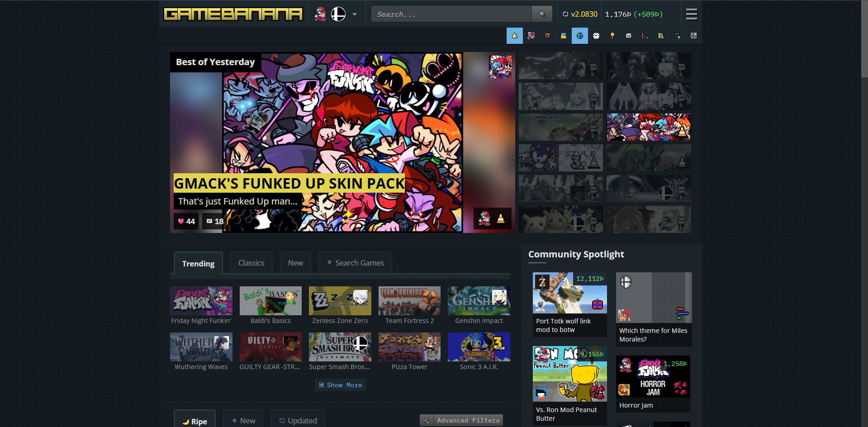Click the sliders settings panel icon

(x=693, y=36)
